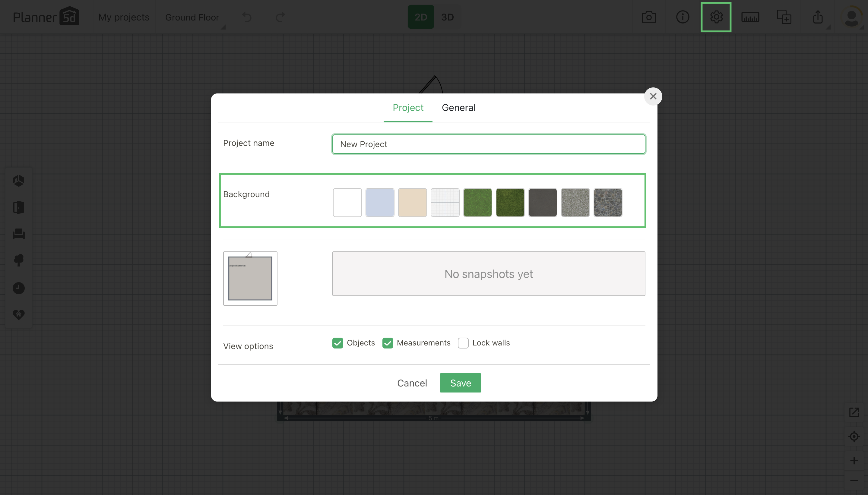Uncheck the Objects checkbox
This screenshot has height=495, width=868.
(x=337, y=343)
